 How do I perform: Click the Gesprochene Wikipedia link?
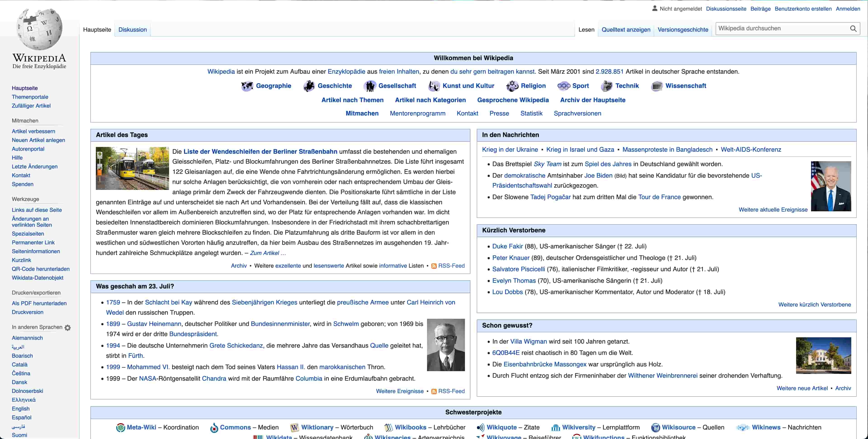513,100
